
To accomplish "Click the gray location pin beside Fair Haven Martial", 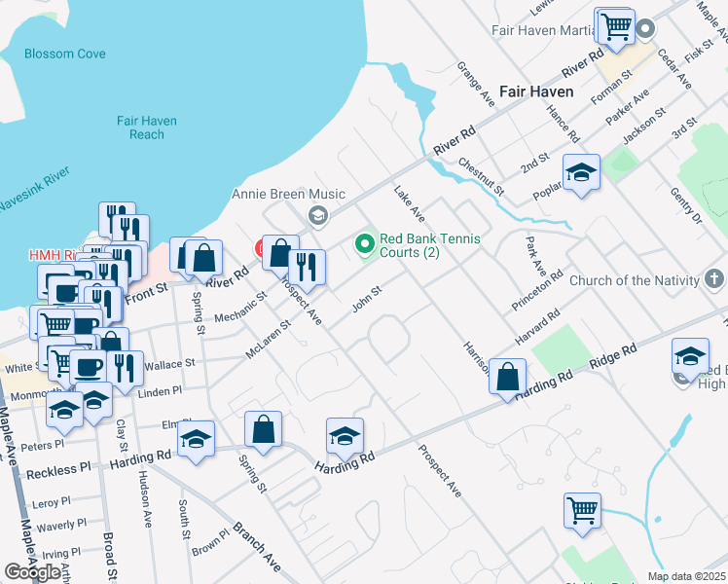I will [x=645, y=29].
